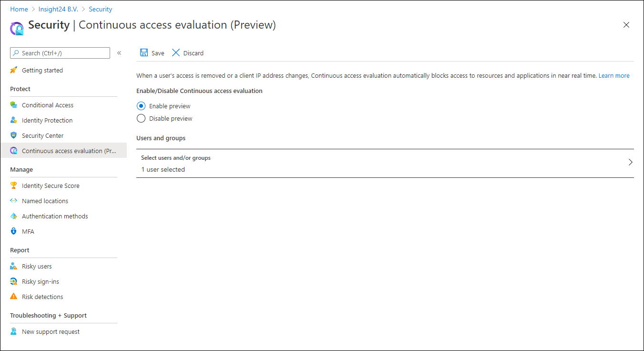Image resolution: width=644 pixels, height=351 pixels.
Task: Choose Disable preview option
Action: (141, 118)
